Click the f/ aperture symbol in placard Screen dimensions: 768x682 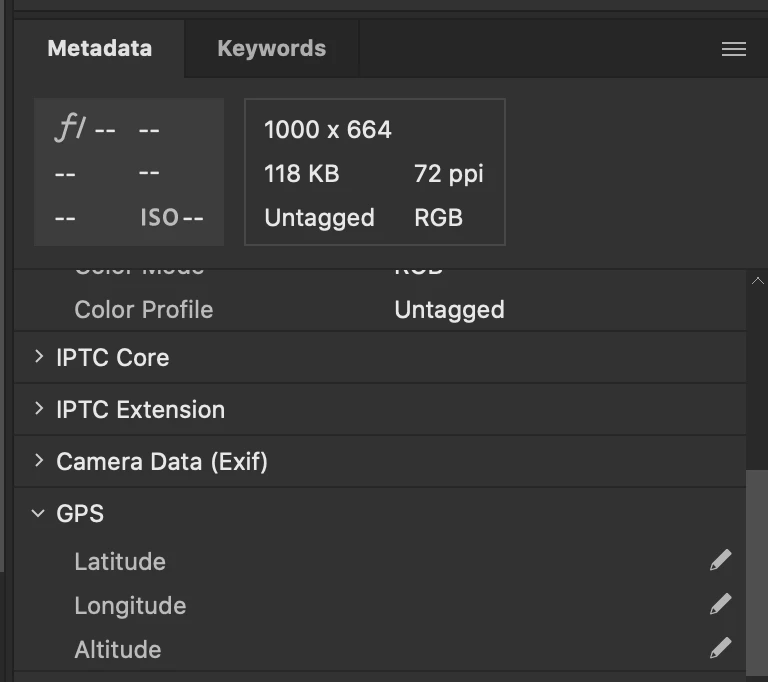(69, 130)
